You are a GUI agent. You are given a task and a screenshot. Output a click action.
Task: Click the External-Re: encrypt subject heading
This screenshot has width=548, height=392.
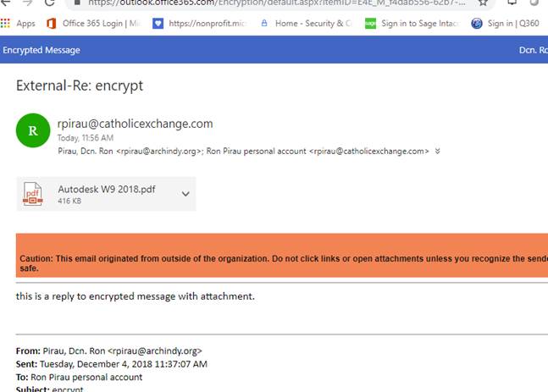(80, 86)
